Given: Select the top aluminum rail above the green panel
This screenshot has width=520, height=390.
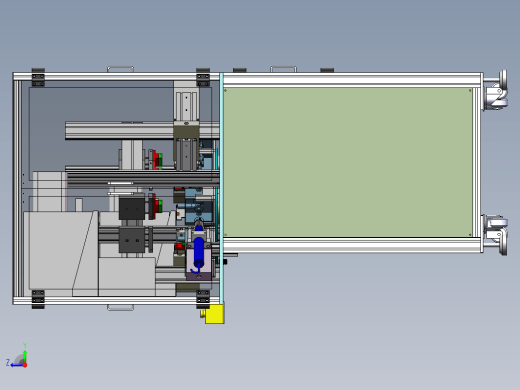Looking at the screenshot, I should [x=353, y=80].
